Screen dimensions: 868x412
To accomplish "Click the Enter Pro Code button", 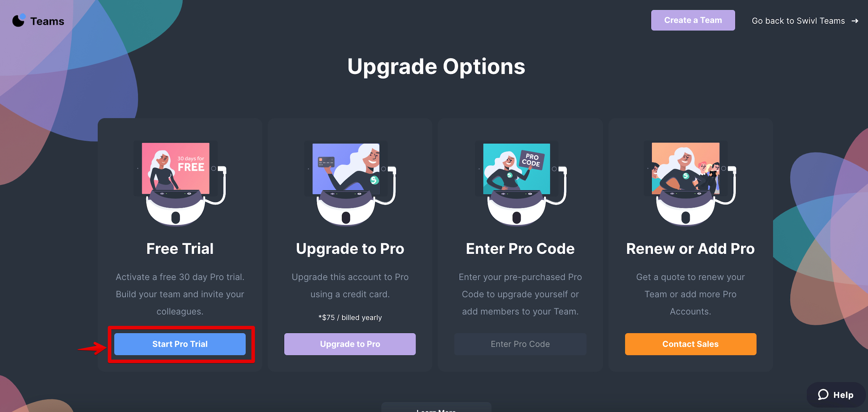I will point(520,344).
